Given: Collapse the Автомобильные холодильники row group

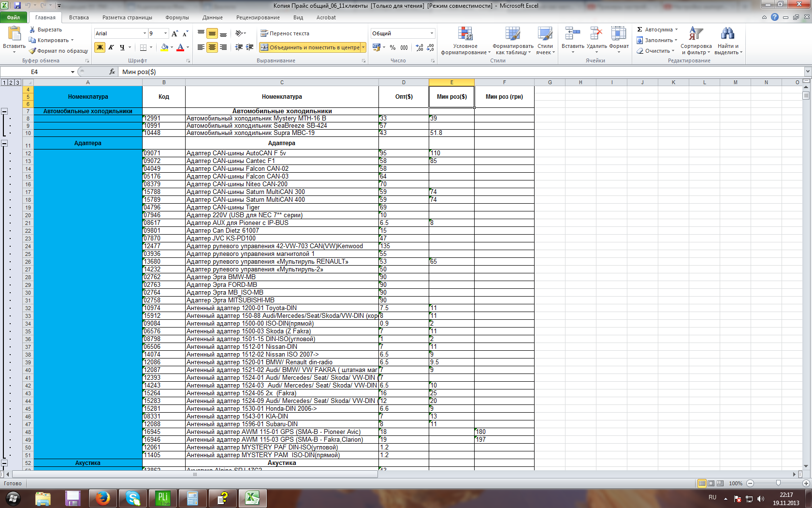Looking at the screenshot, I should click(x=4, y=111).
